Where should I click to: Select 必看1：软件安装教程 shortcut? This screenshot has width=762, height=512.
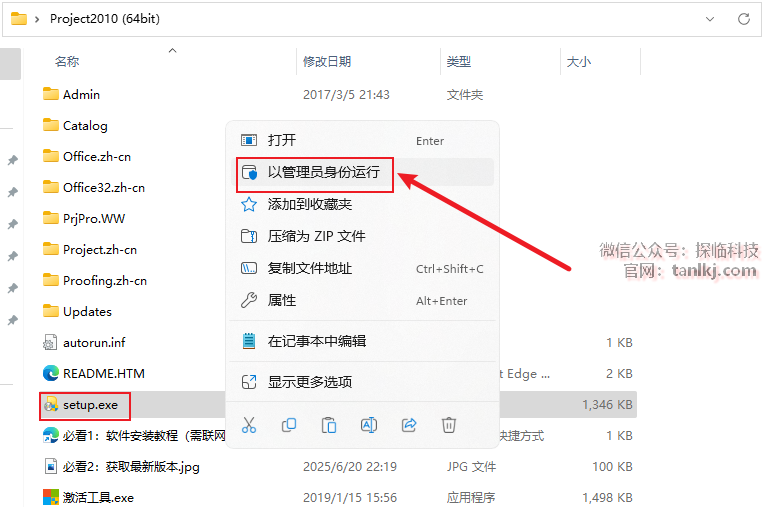[x=134, y=436]
